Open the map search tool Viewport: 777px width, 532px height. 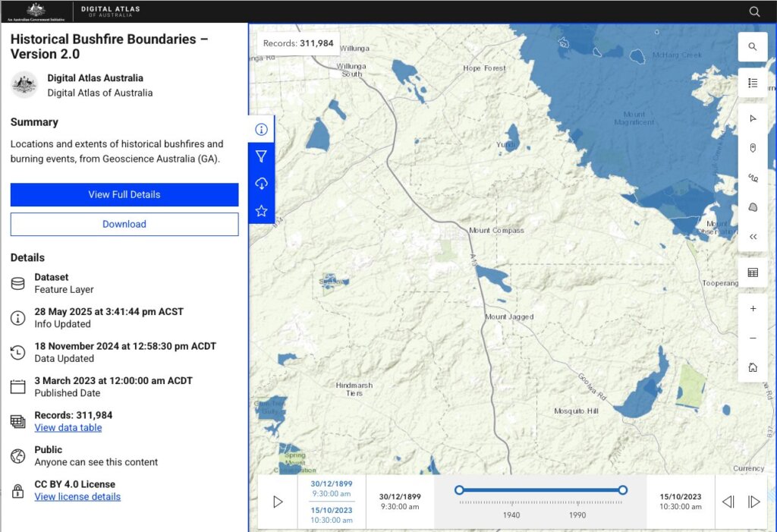[x=753, y=46]
